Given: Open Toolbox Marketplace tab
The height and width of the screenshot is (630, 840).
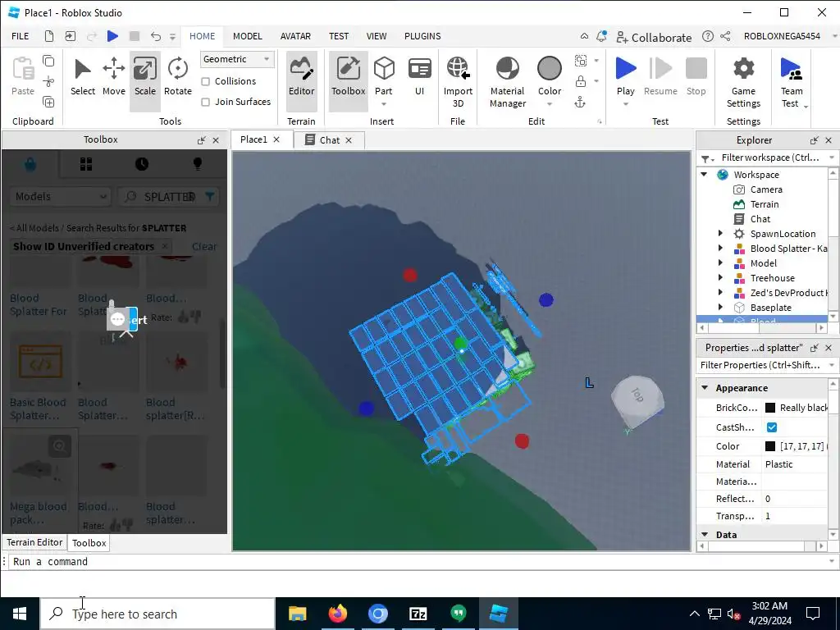Looking at the screenshot, I should (30, 164).
